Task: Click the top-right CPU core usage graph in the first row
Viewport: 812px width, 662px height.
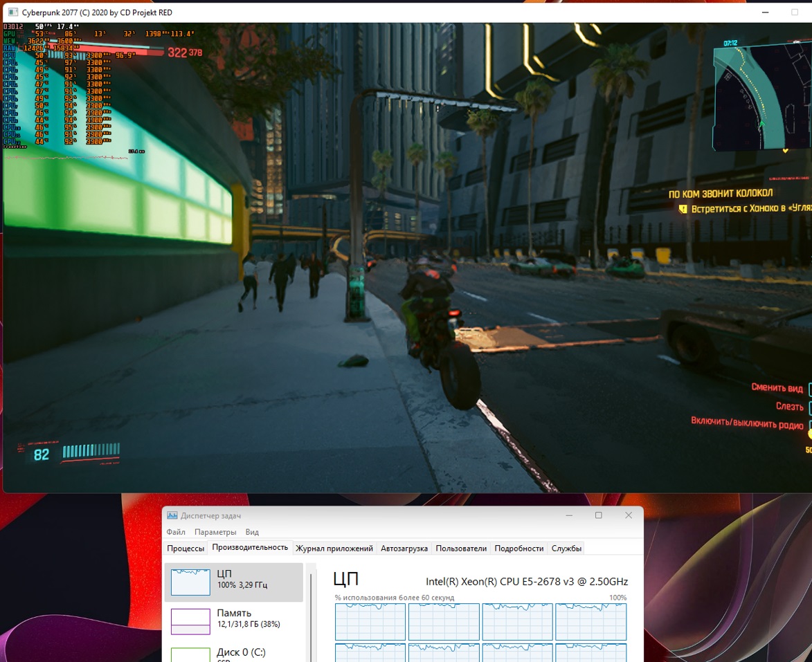Action: pyautogui.click(x=591, y=622)
